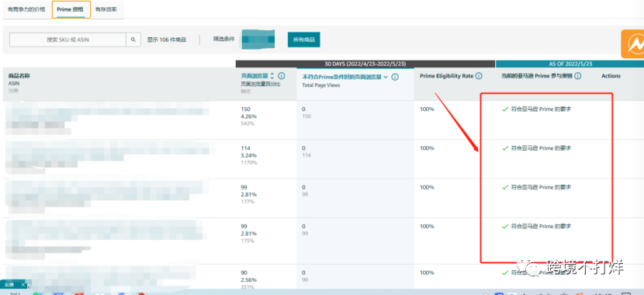Click the 商品名称 column header
644x295 pixels.
[x=19, y=76]
